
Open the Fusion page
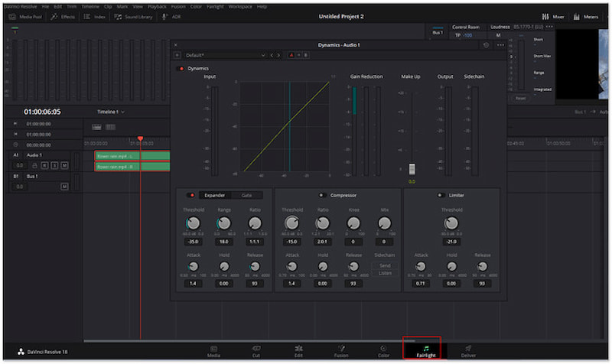click(x=341, y=350)
